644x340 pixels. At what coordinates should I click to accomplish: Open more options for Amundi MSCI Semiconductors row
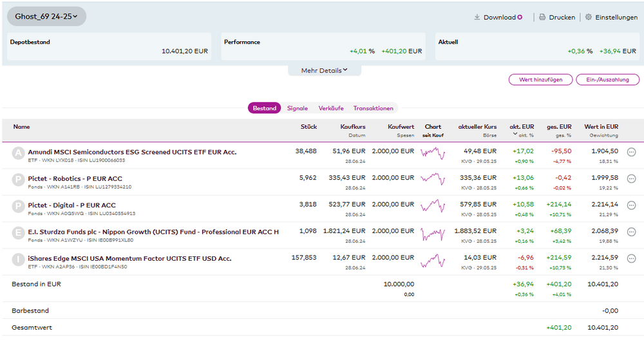pos(631,152)
